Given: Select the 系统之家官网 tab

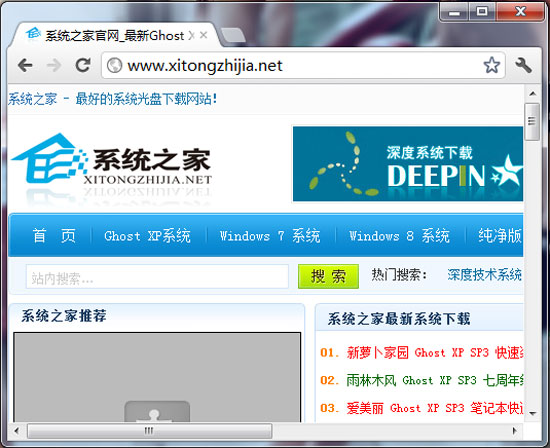Looking at the screenshot, I should pos(114,35).
